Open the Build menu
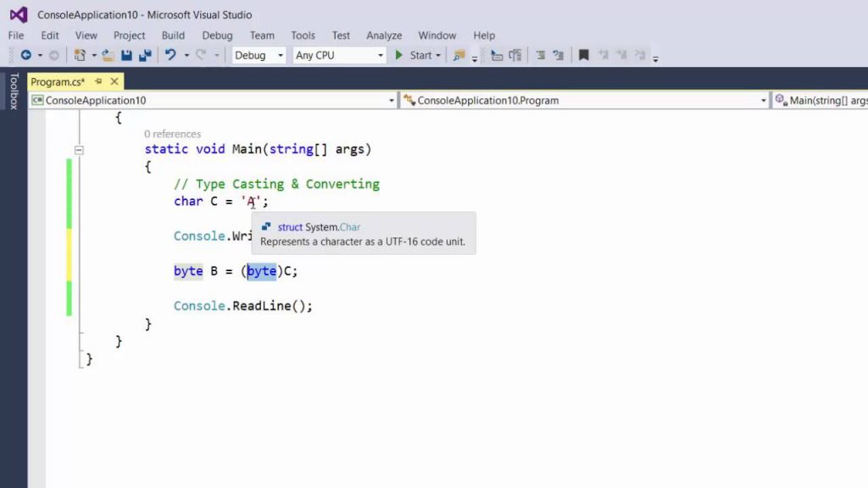868x488 pixels. (x=173, y=36)
